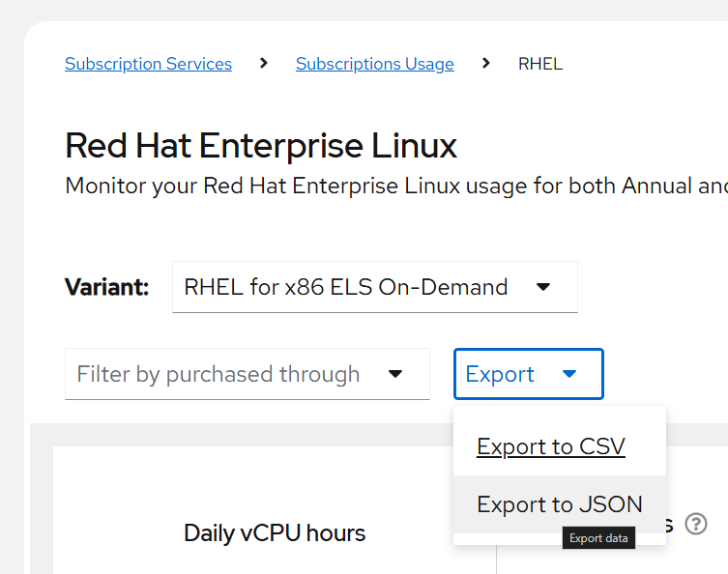Click the caret in purchased through filter

click(x=394, y=374)
